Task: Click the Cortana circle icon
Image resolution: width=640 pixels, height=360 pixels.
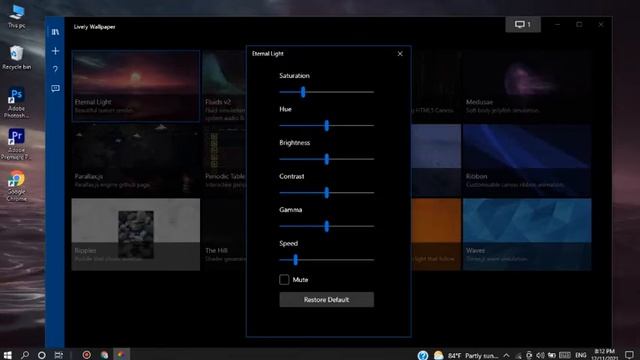Action: point(41,355)
